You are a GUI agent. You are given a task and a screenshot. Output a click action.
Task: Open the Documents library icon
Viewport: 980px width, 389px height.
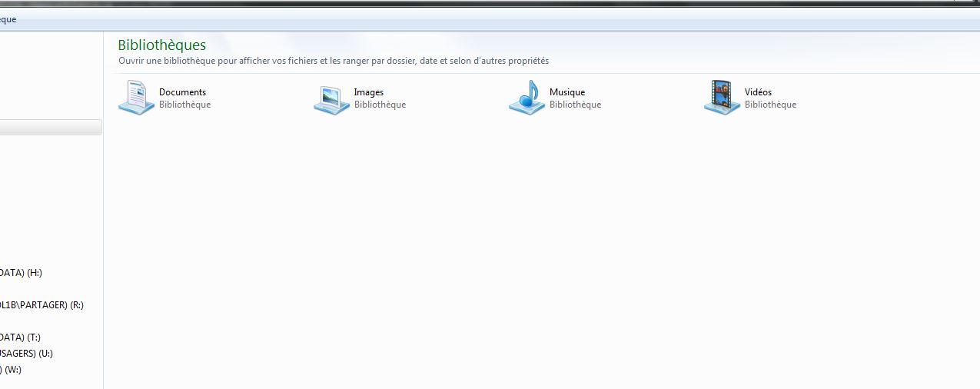[x=136, y=98]
